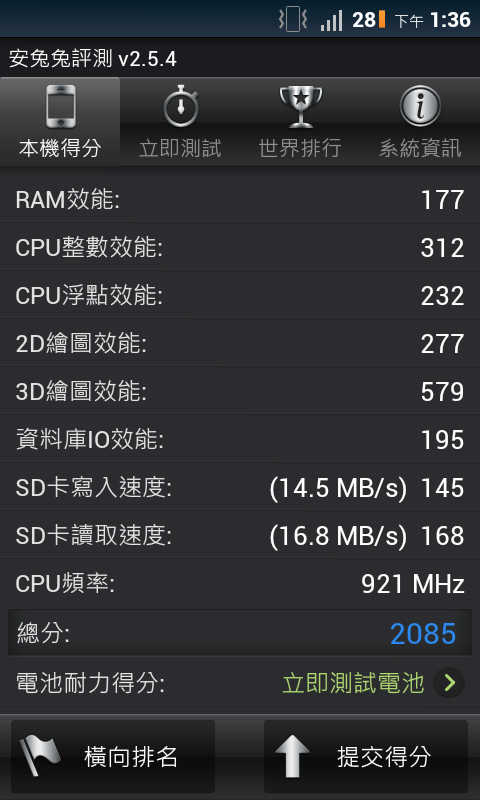The width and height of the screenshot is (480, 800).
Task: Tap the info icon for 系統資訊
Action: click(x=420, y=106)
